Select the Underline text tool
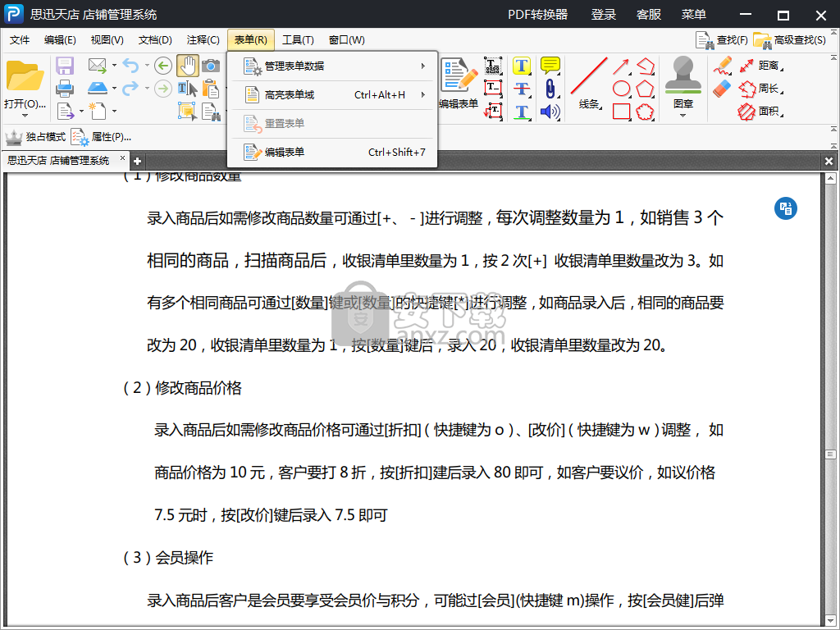The image size is (840, 630). point(522,112)
